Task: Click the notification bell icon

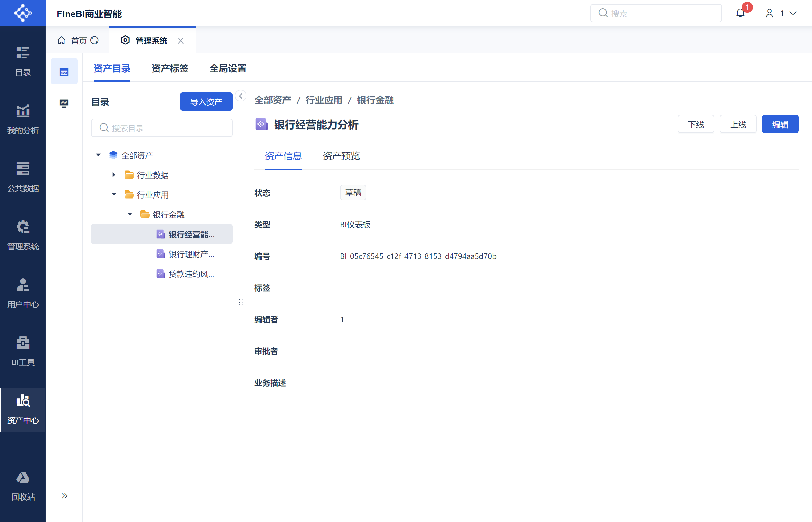Action: pyautogui.click(x=740, y=13)
